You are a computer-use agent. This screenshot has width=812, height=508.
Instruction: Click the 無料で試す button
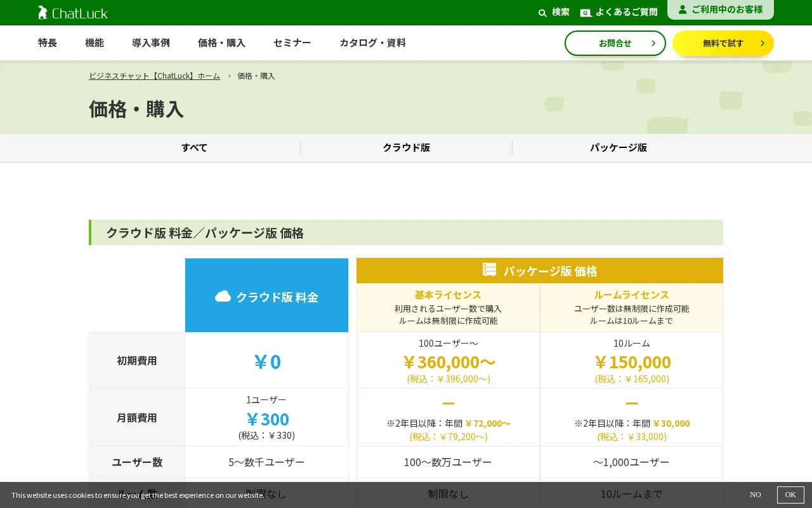tap(723, 43)
